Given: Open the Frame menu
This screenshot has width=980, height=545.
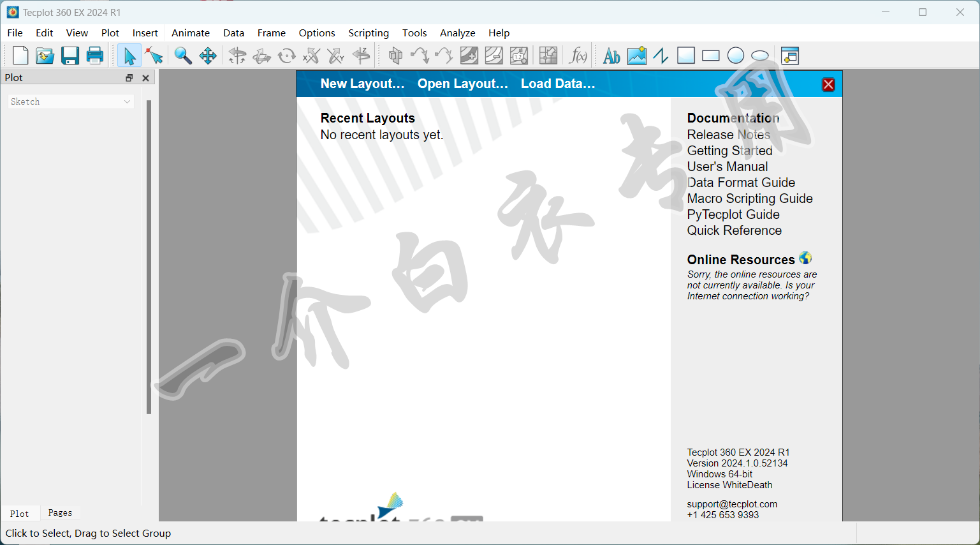Looking at the screenshot, I should (x=272, y=33).
